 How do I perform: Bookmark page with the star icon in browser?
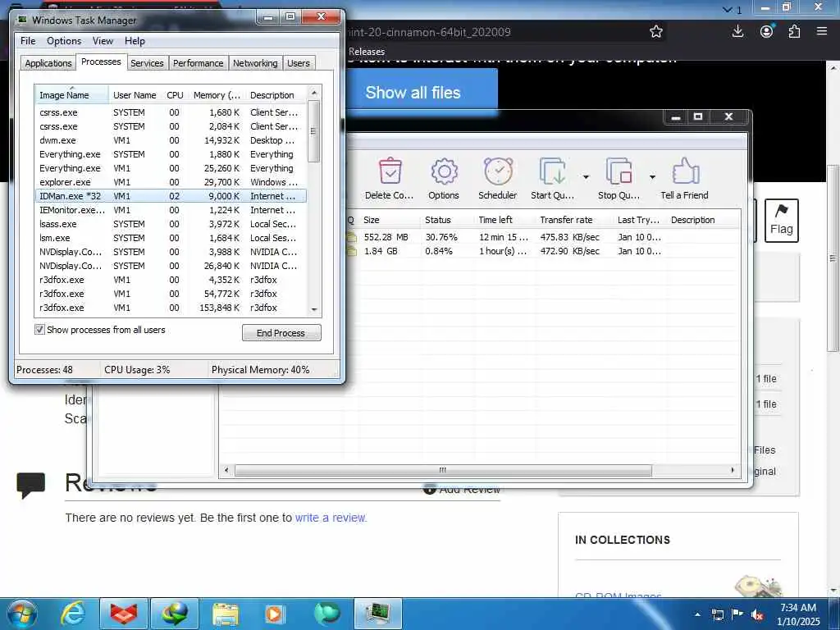tap(656, 32)
